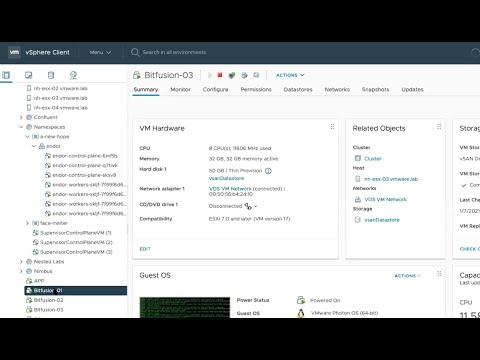
Task: Click the VDS VM Network icon
Action: pos(358,199)
